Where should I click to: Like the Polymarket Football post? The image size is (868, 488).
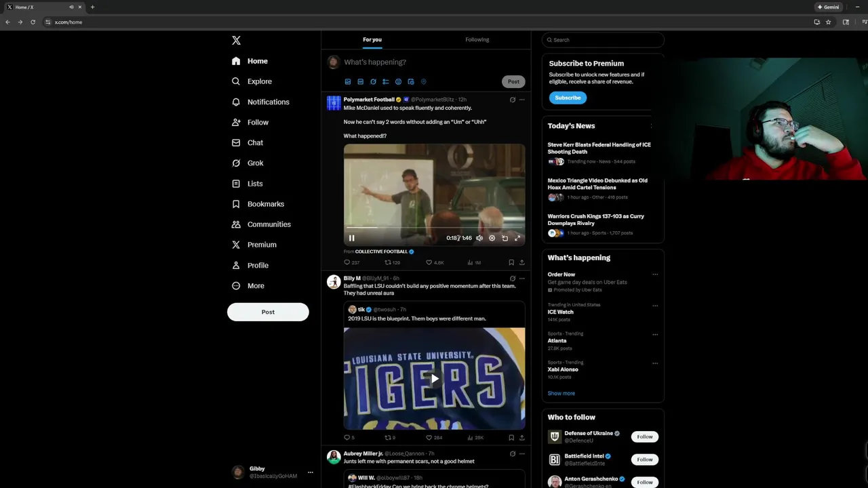click(x=435, y=262)
